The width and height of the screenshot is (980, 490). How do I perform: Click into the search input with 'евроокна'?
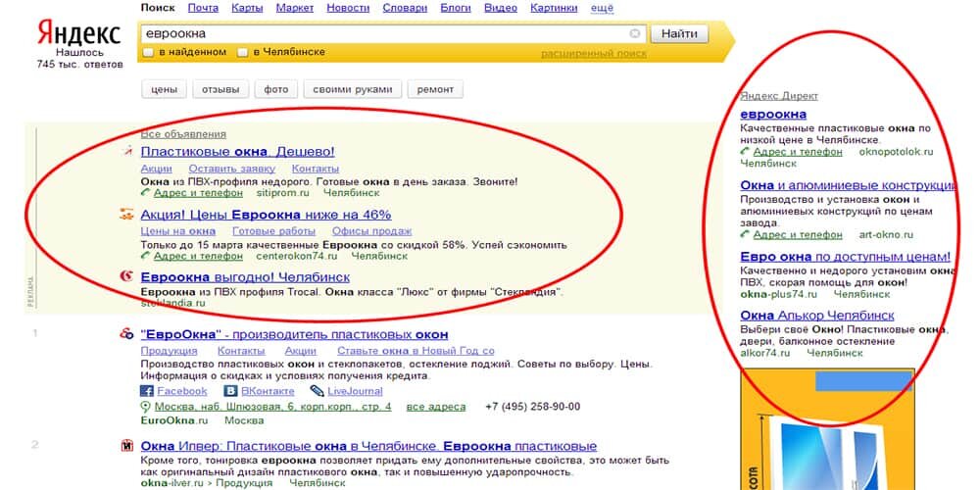384,33
